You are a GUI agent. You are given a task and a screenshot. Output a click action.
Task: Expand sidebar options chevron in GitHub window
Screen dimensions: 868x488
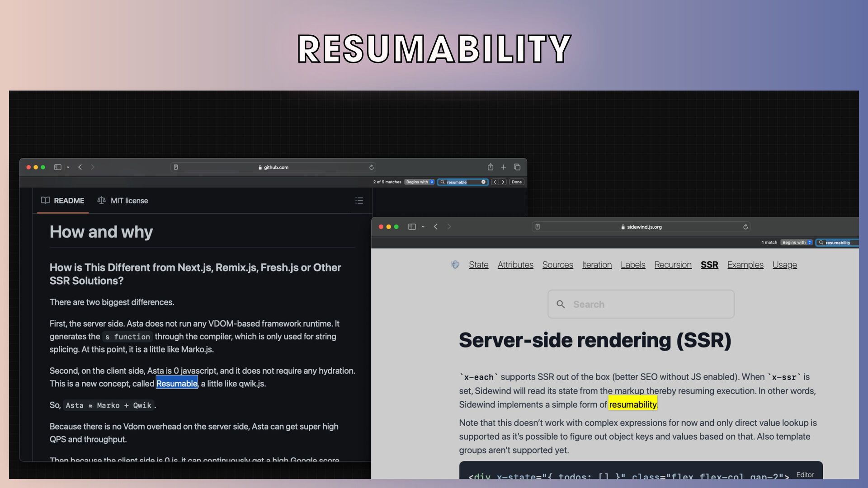tap(68, 167)
